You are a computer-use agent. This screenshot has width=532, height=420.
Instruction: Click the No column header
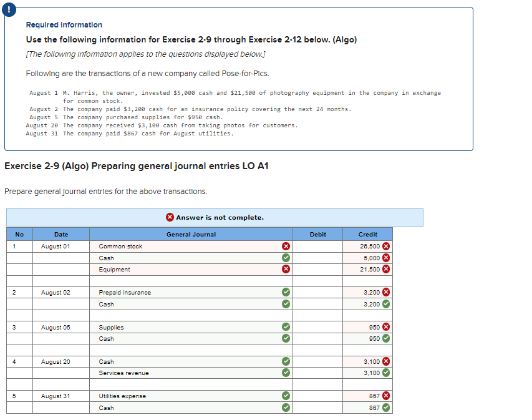(x=19, y=234)
